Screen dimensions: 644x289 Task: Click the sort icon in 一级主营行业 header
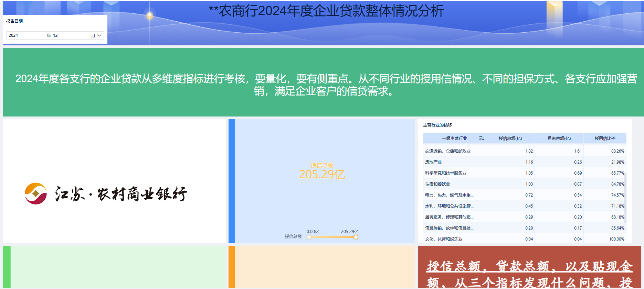[481, 138]
